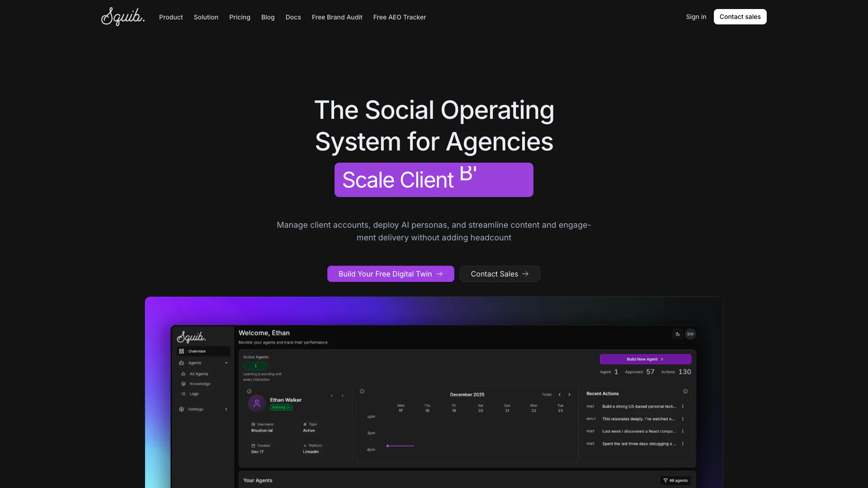Go to next week in calendar
The height and width of the screenshot is (488, 868).
(x=570, y=394)
